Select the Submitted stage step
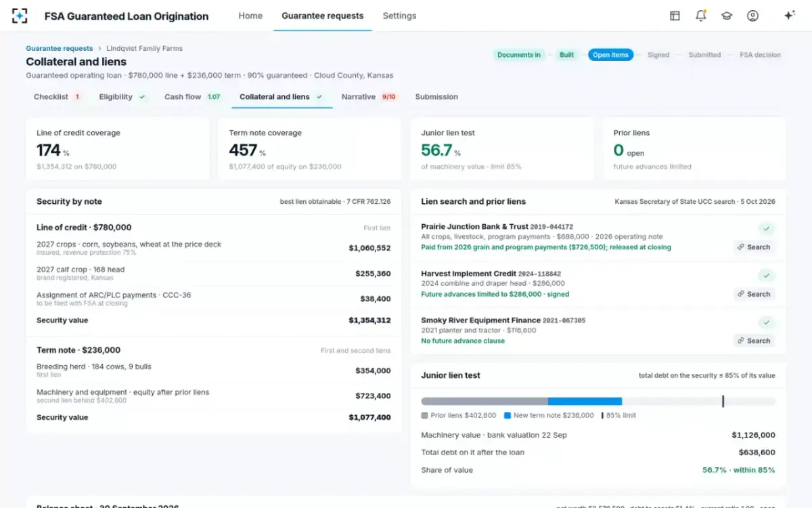The height and width of the screenshot is (508, 812). point(704,55)
